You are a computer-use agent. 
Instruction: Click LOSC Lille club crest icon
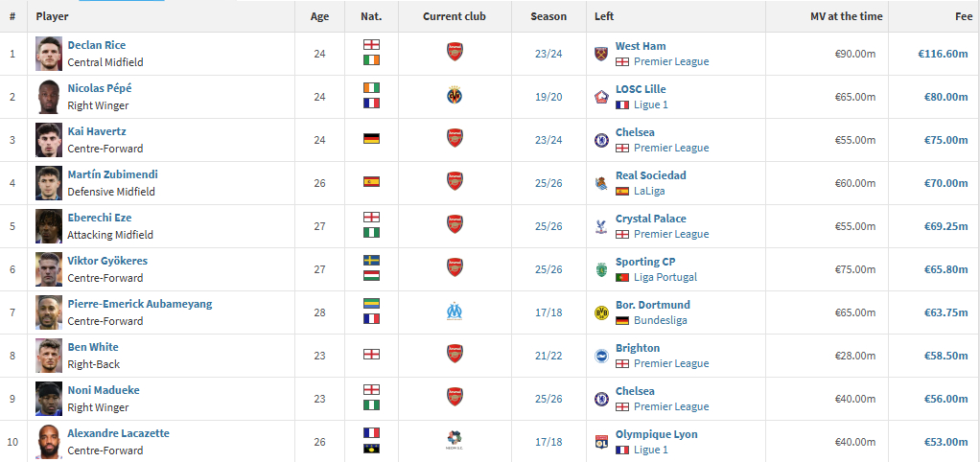click(601, 97)
